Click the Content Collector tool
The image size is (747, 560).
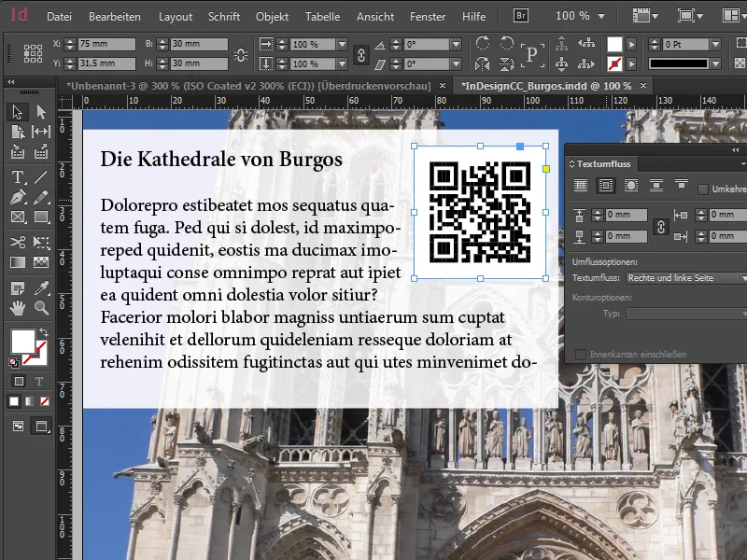coord(17,152)
